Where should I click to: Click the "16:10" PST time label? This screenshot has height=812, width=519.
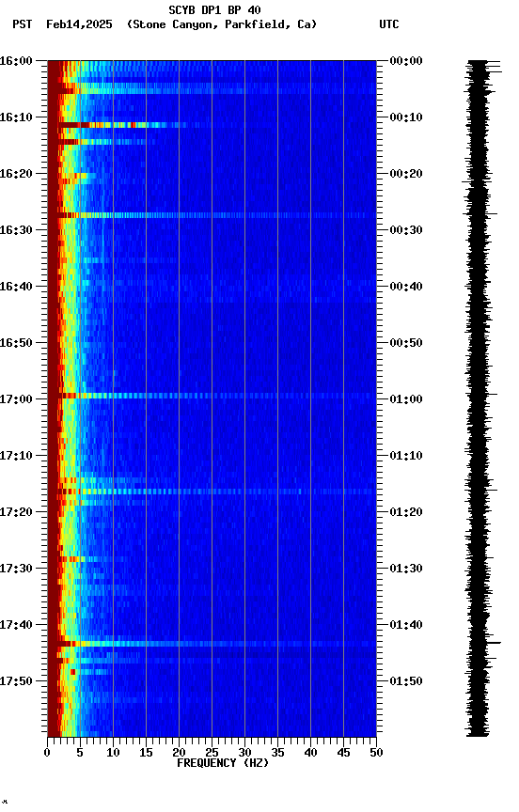click(x=16, y=117)
